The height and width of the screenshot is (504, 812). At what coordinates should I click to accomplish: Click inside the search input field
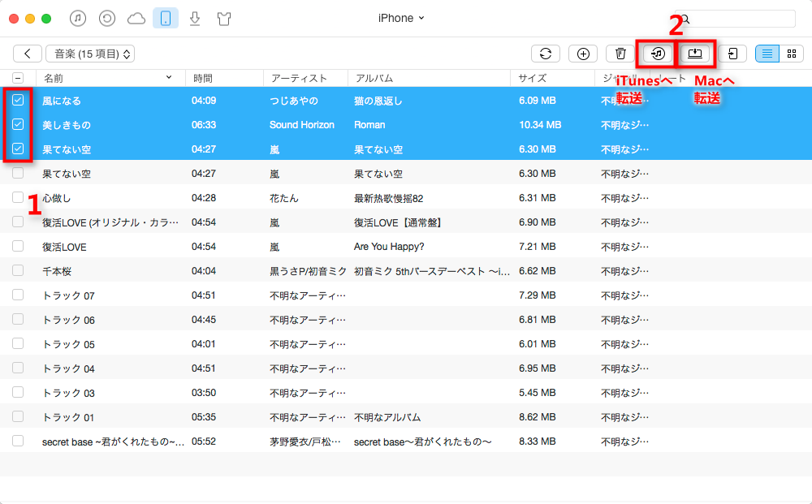(x=736, y=19)
